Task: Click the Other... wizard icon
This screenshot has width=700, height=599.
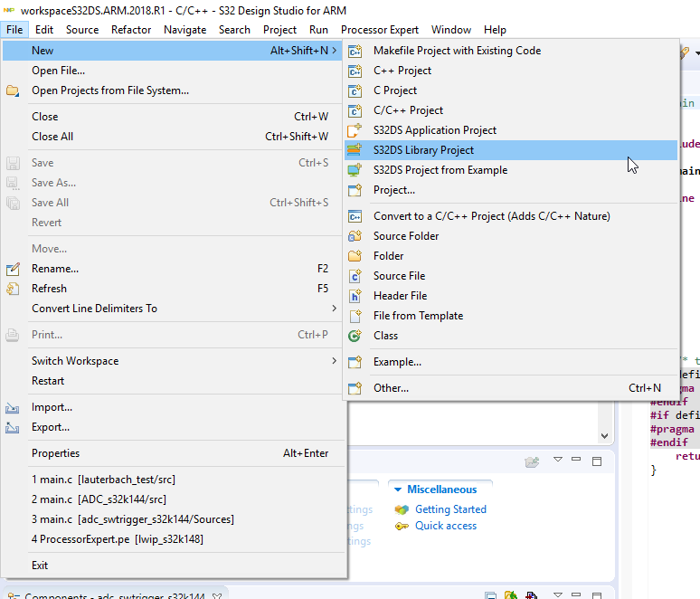Action: coord(355,388)
